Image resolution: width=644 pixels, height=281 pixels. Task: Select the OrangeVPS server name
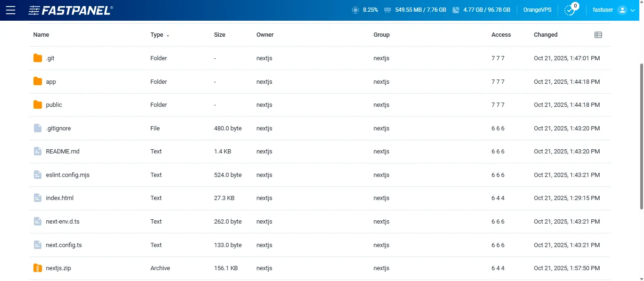tap(537, 10)
